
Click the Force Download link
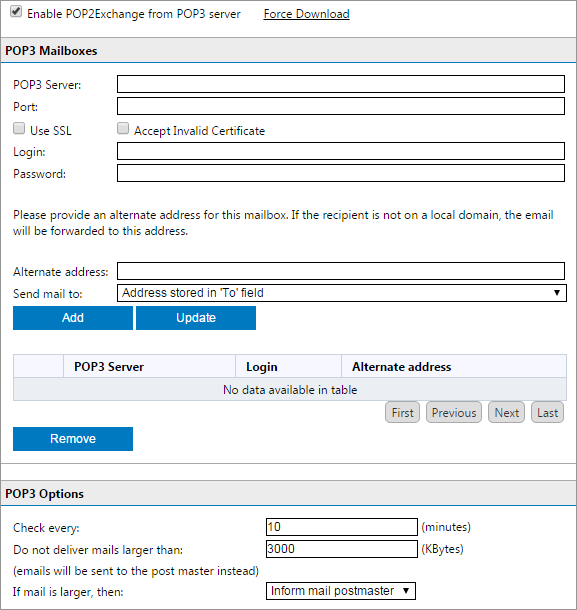(x=307, y=14)
